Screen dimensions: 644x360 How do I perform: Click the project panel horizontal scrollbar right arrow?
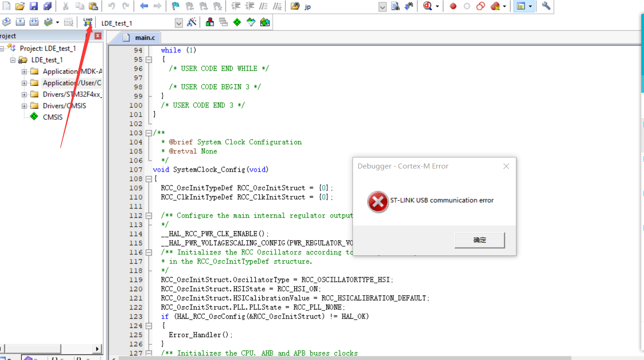(97, 349)
